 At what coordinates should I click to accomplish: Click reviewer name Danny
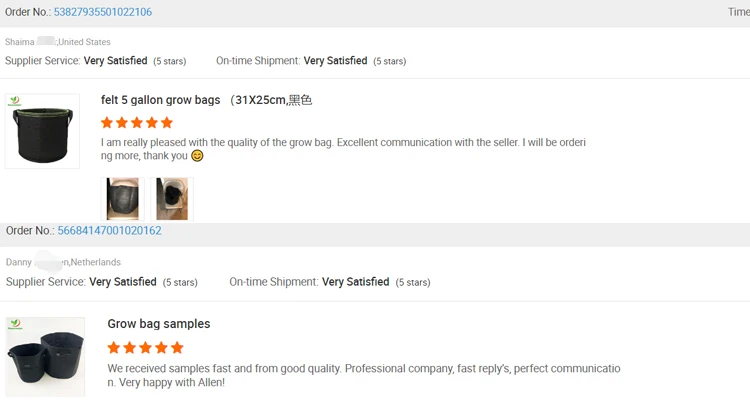(x=19, y=262)
